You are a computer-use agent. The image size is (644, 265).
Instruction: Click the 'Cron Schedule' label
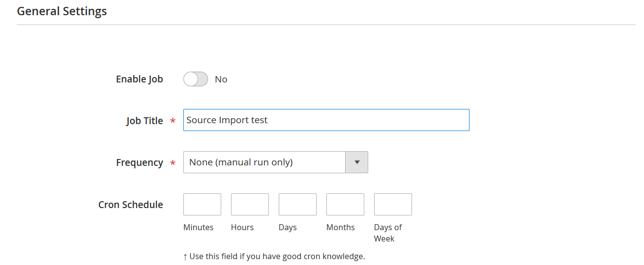[131, 205]
